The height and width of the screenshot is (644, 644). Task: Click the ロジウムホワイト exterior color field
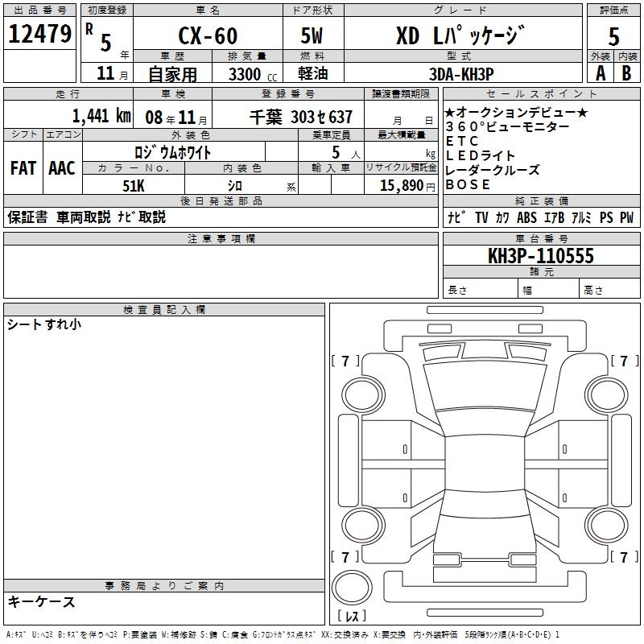tap(172, 152)
